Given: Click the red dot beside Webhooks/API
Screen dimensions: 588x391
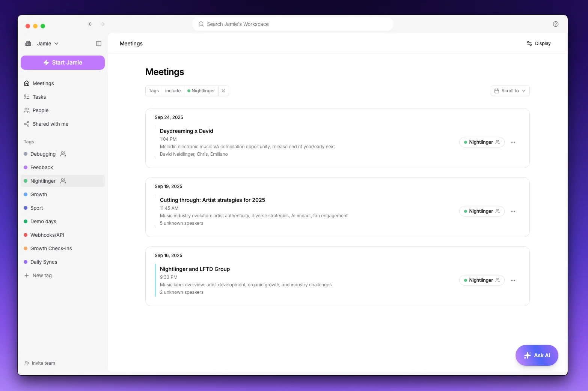Looking at the screenshot, I should coord(26,235).
